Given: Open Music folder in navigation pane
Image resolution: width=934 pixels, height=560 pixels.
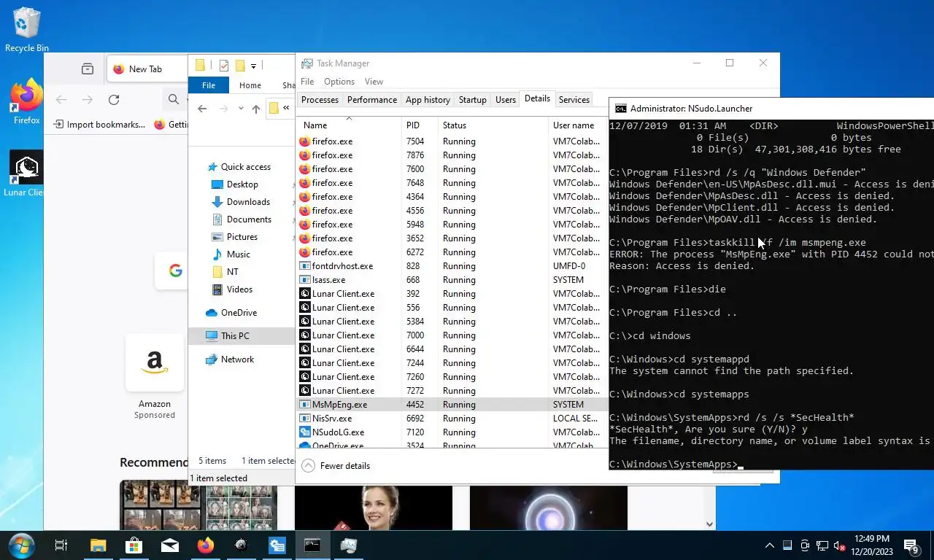Looking at the screenshot, I should 239,254.
